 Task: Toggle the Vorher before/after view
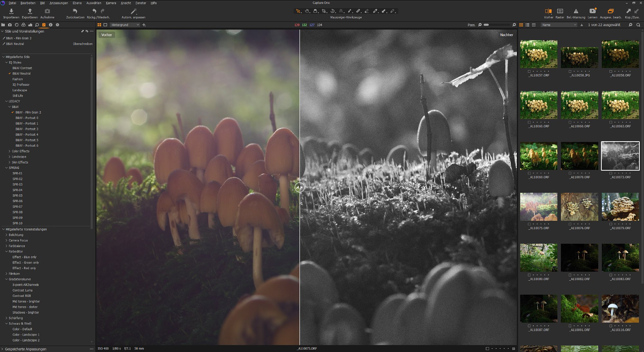(x=548, y=11)
